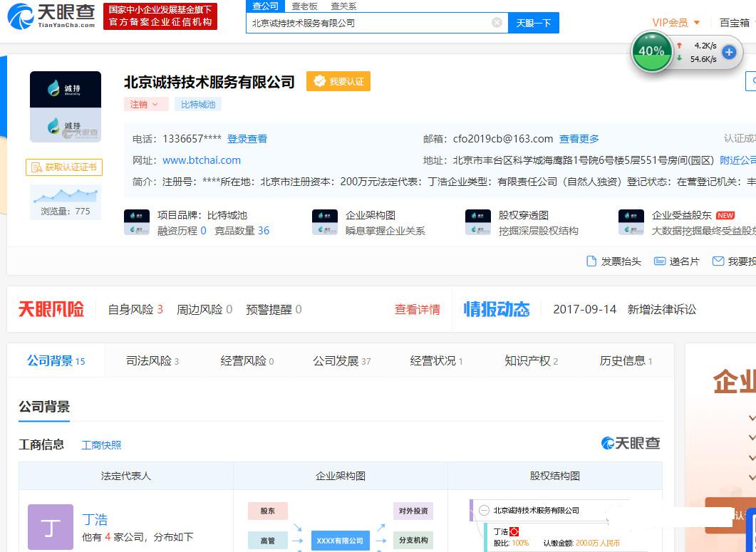Switch to the 查老板 search tab
Viewport: 756px width, 552px height.
tap(304, 6)
